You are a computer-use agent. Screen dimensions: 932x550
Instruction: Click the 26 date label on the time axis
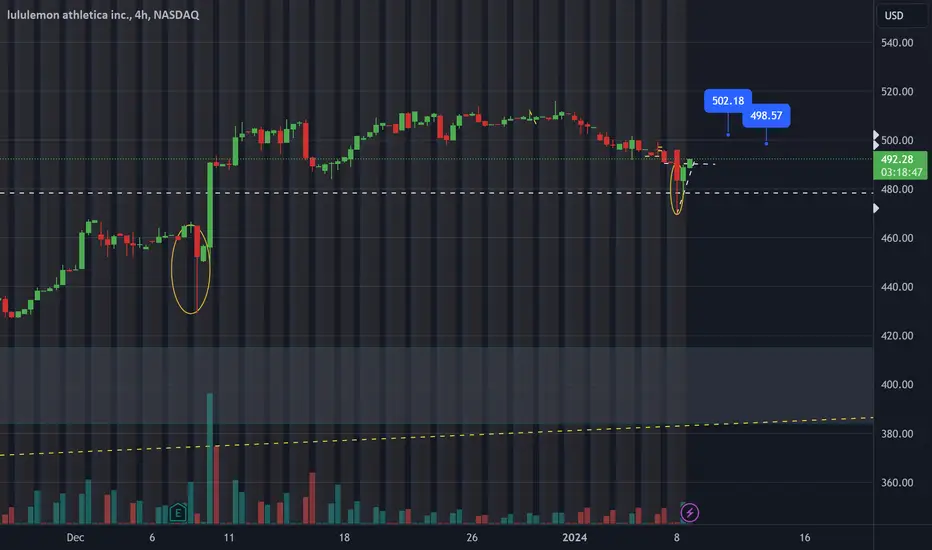472,538
